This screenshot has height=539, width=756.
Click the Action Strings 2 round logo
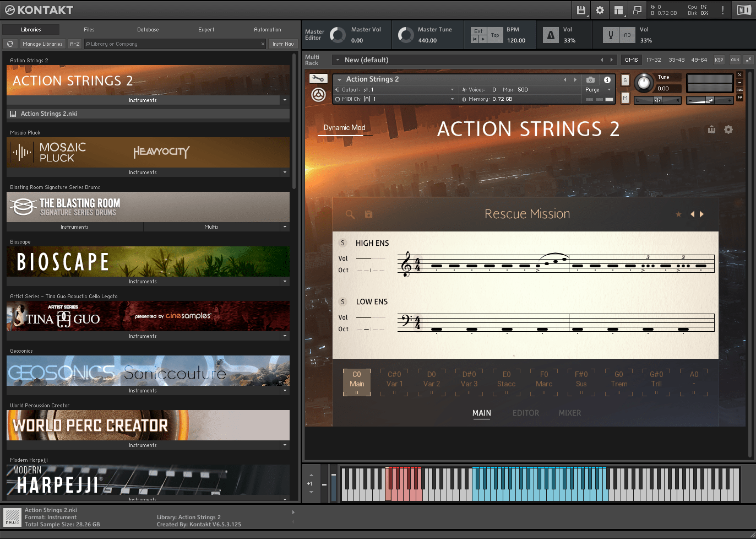click(x=318, y=95)
